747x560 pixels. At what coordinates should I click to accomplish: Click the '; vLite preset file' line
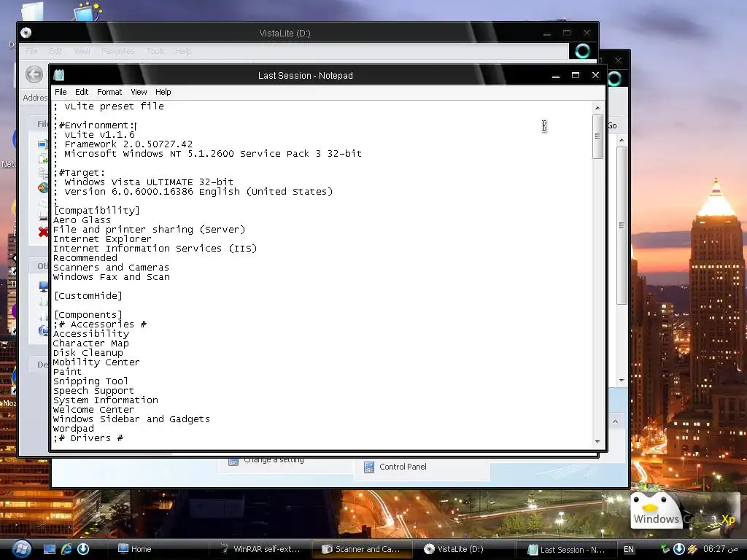pos(109,106)
